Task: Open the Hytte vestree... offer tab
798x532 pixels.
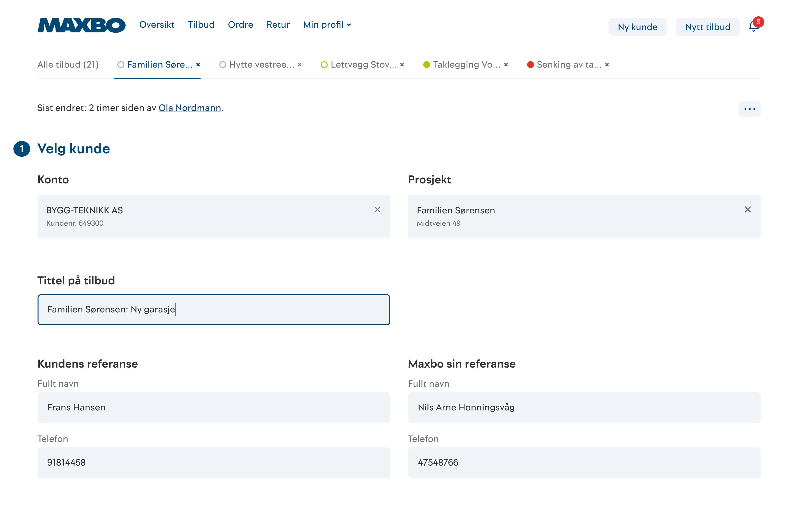Action: pyautogui.click(x=261, y=64)
